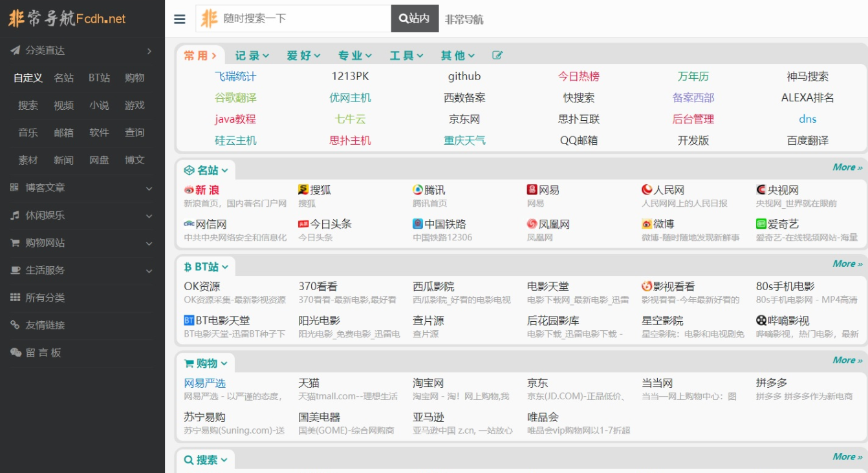Switch to the 爱好 tab
Viewport: 868px width, 473px height.
304,56
